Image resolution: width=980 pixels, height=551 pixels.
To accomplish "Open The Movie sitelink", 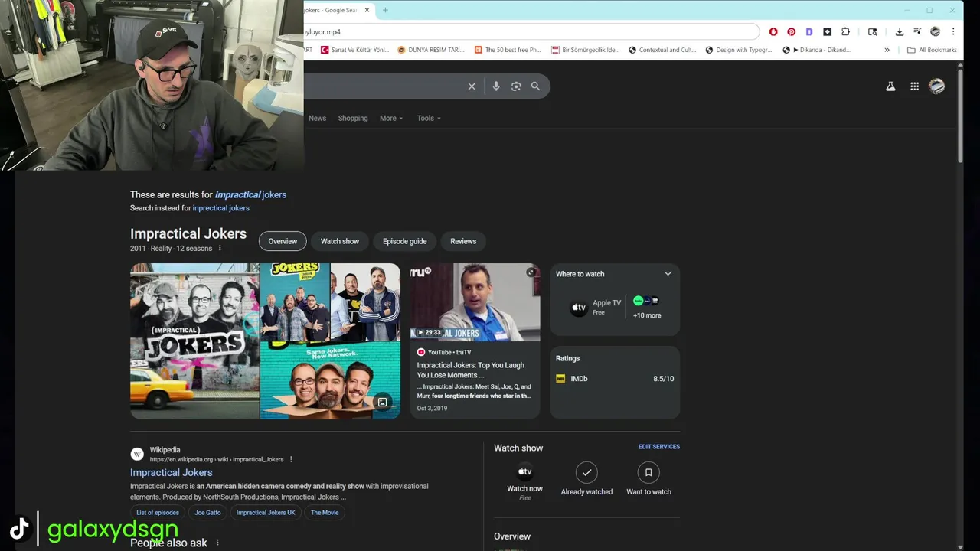I will point(325,513).
